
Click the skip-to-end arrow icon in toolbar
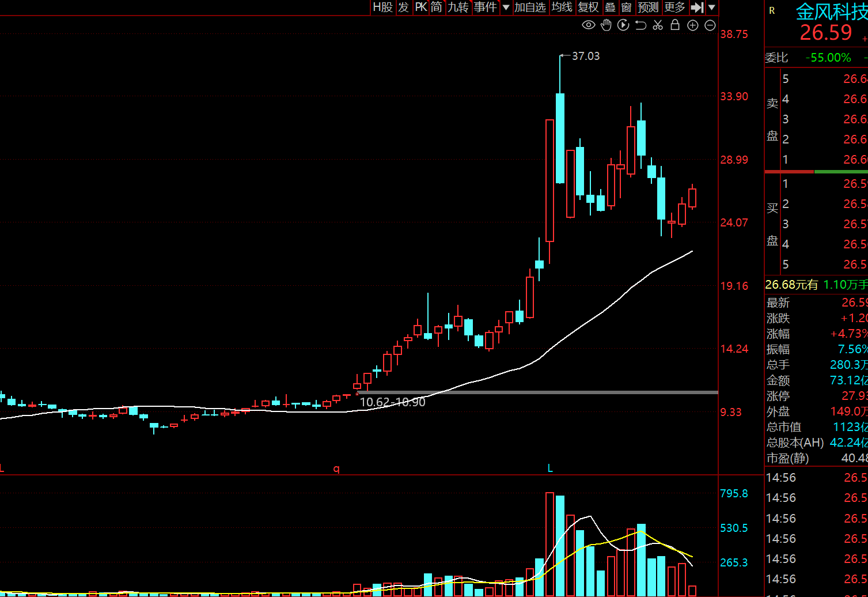point(697,7)
